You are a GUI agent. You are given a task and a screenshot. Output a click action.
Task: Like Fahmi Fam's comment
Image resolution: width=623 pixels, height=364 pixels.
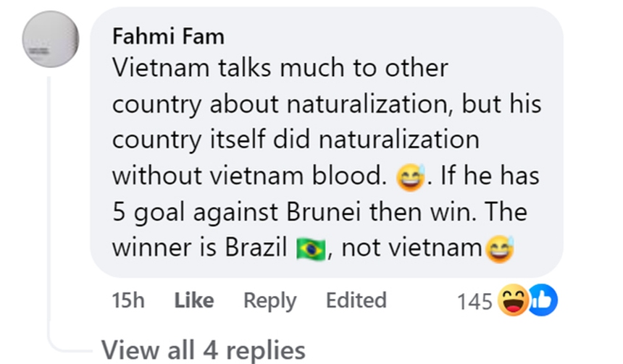[193, 300]
